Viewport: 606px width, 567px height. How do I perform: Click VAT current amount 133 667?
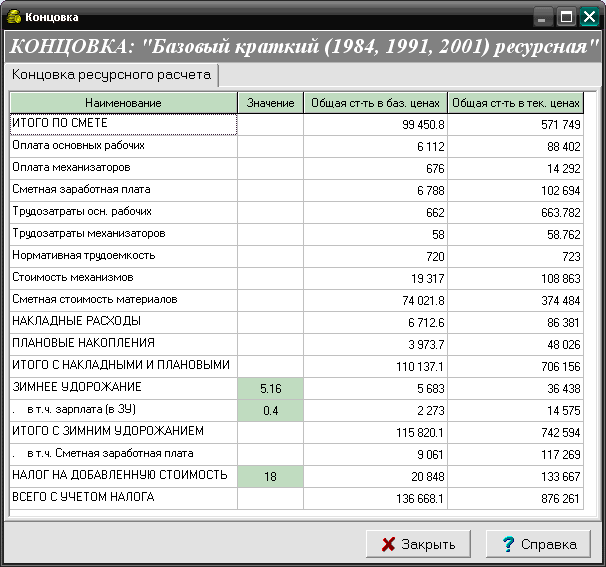click(516, 477)
